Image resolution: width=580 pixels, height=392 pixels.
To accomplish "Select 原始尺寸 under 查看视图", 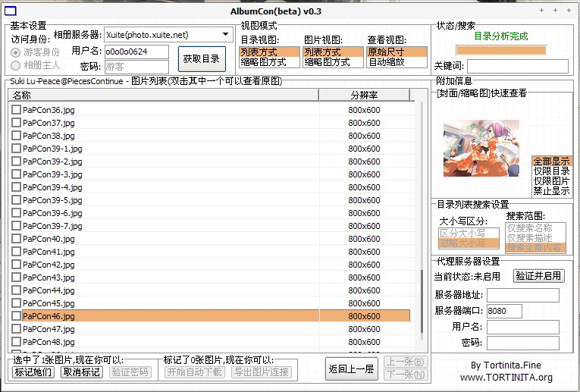I will pos(397,52).
